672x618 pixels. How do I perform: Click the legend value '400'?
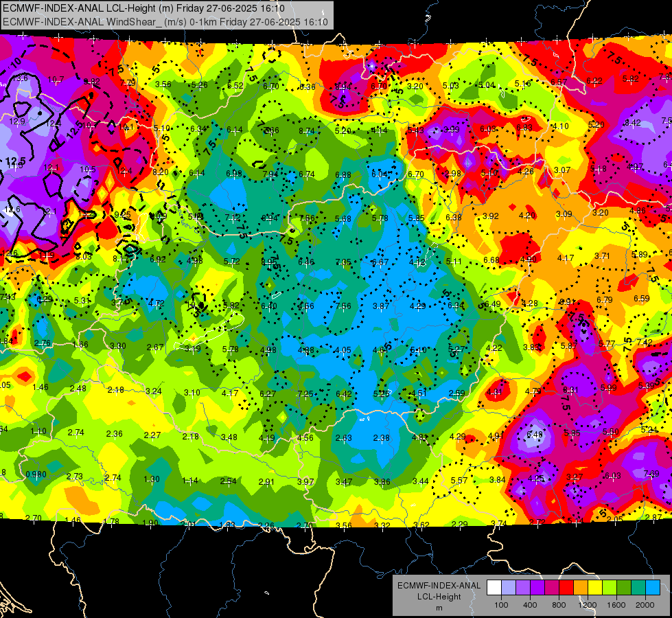click(x=530, y=605)
